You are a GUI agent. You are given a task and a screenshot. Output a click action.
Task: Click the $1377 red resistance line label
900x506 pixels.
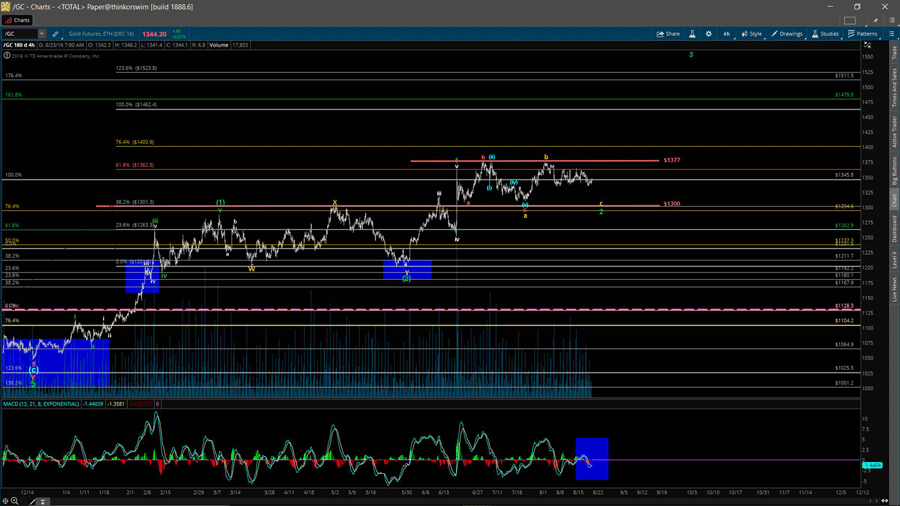671,160
